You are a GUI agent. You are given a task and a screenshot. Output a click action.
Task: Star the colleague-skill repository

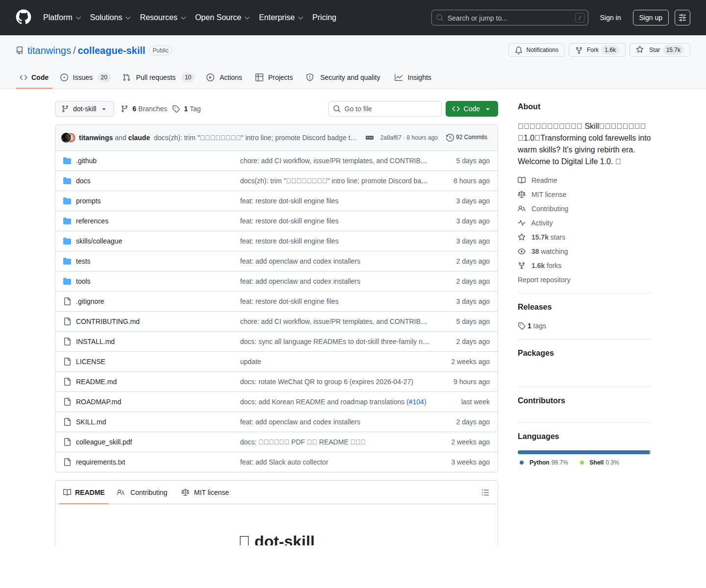(659, 50)
